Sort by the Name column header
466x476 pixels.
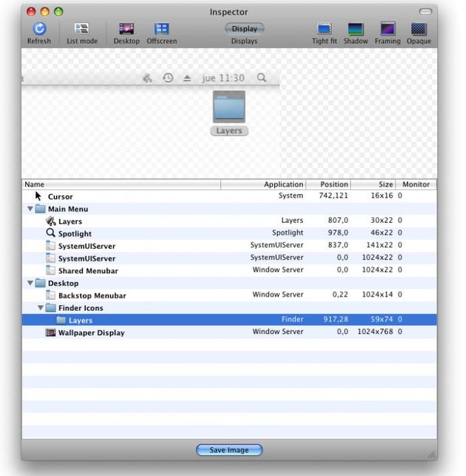pos(121,185)
